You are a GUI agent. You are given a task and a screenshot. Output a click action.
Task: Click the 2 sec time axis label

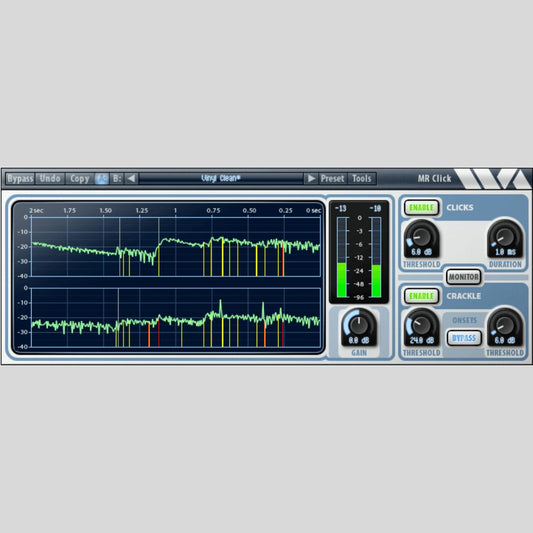coord(36,210)
